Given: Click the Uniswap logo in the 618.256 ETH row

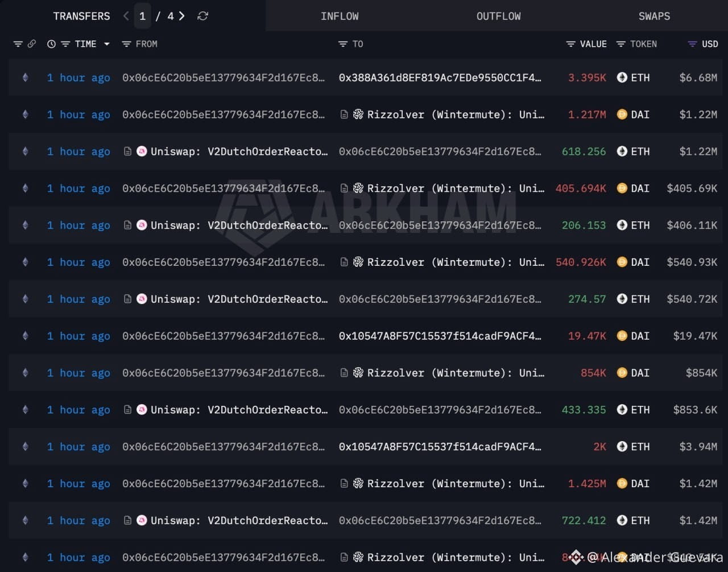Looking at the screenshot, I should [142, 151].
